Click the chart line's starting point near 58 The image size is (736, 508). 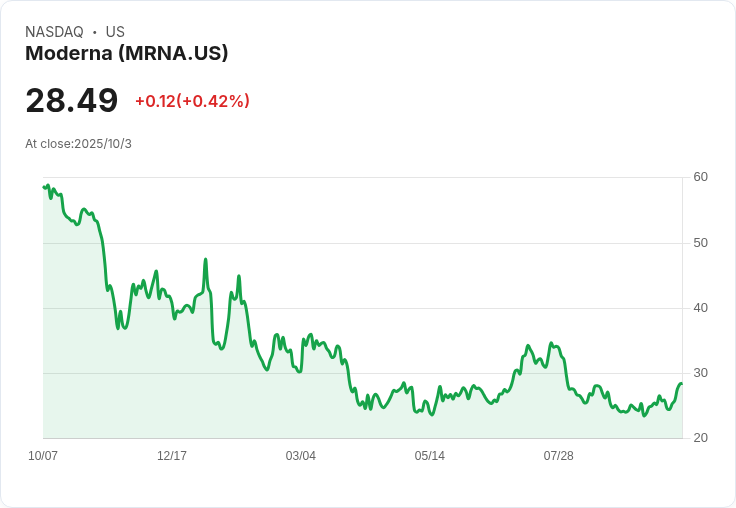pos(44,187)
